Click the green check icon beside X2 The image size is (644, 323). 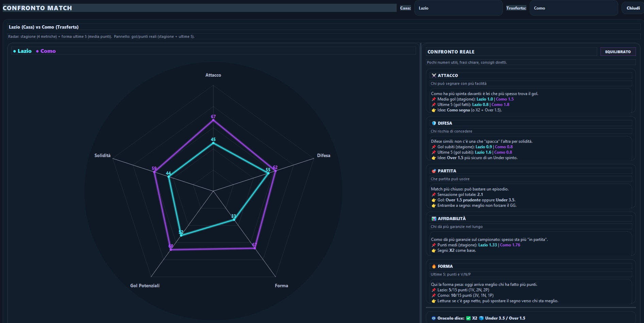tap(468, 318)
